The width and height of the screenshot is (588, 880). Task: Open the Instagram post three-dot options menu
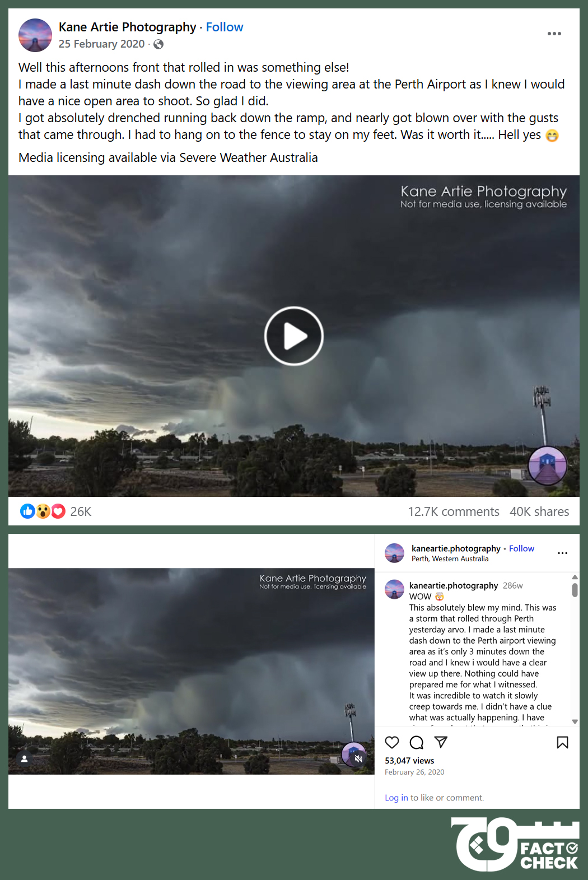[x=562, y=553]
